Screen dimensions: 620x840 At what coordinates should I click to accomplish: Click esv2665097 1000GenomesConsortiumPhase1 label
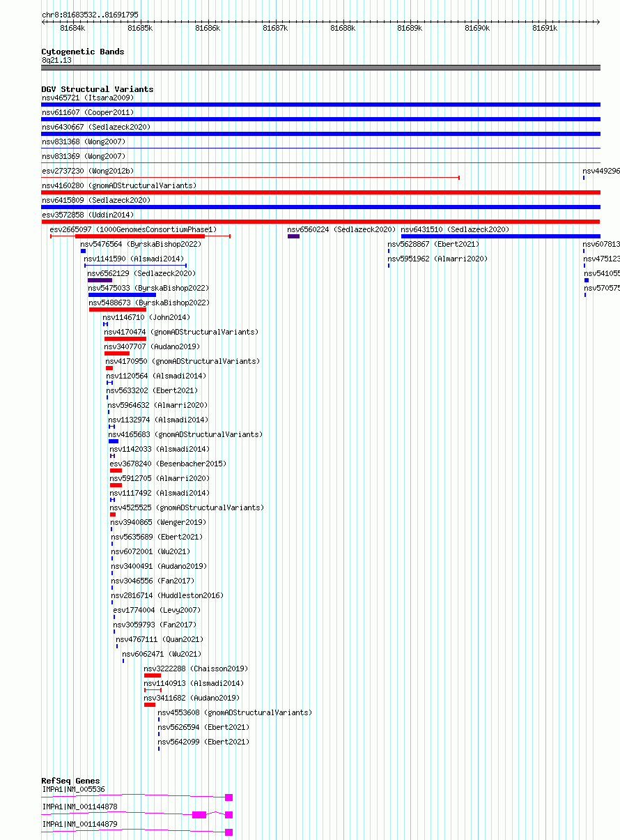click(134, 229)
